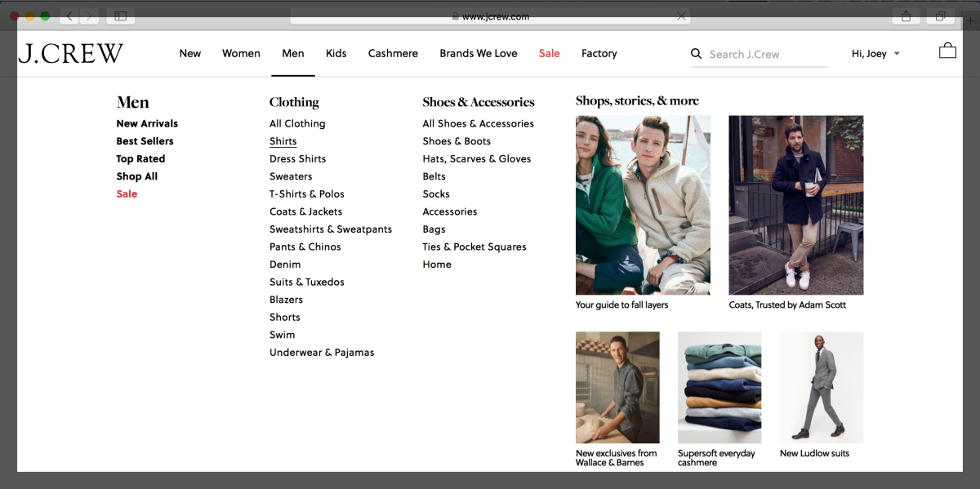
Task: Open Shoes & Boots
Action: click(x=457, y=141)
